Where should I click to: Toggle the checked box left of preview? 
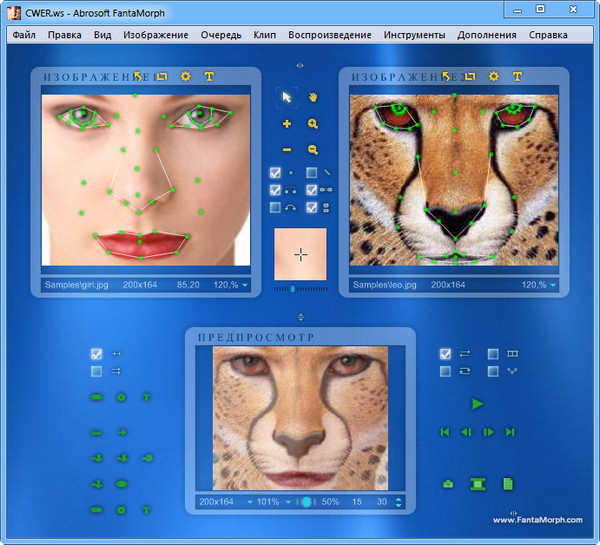(x=96, y=354)
